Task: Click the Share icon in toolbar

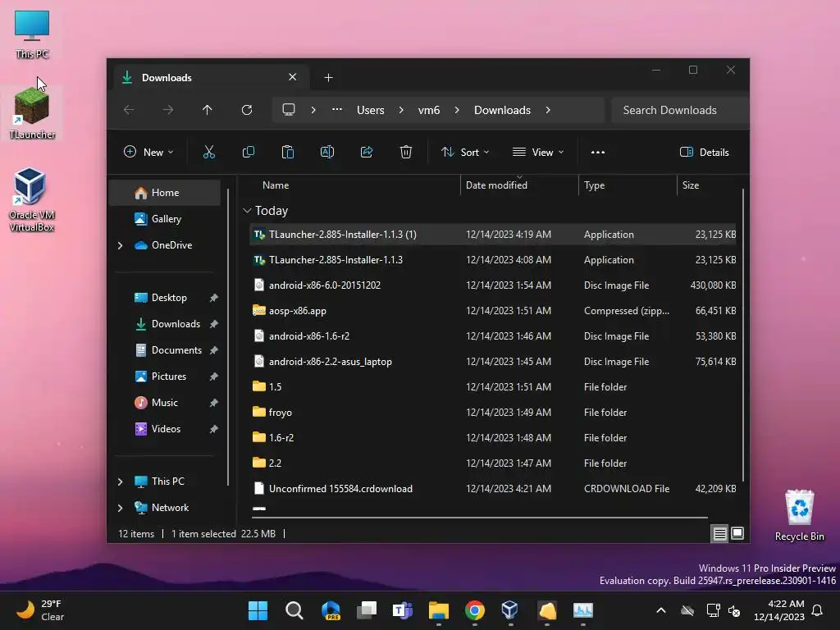Action: [367, 152]
